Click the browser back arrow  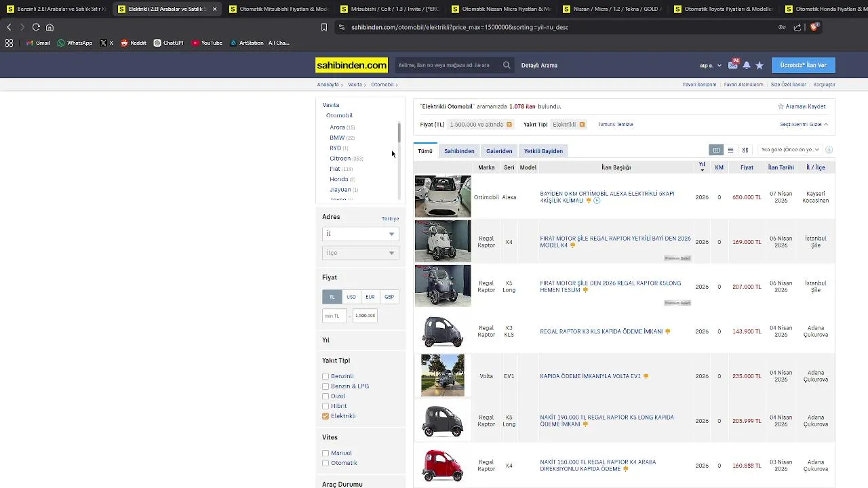[x=9, y=27]
